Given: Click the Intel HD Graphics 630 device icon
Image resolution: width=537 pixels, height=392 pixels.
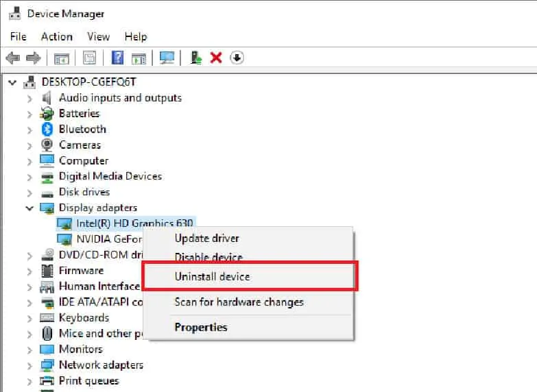Looking at the screenshot, I should pyautogui.click(x=64, y=223).
